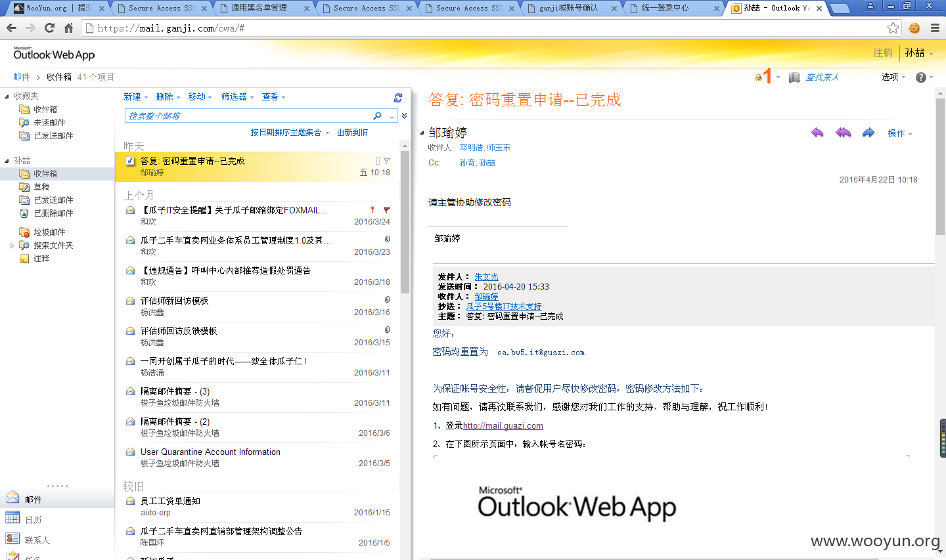Expand the search options double chevron
946x560 pixels.
pos(404,116)
